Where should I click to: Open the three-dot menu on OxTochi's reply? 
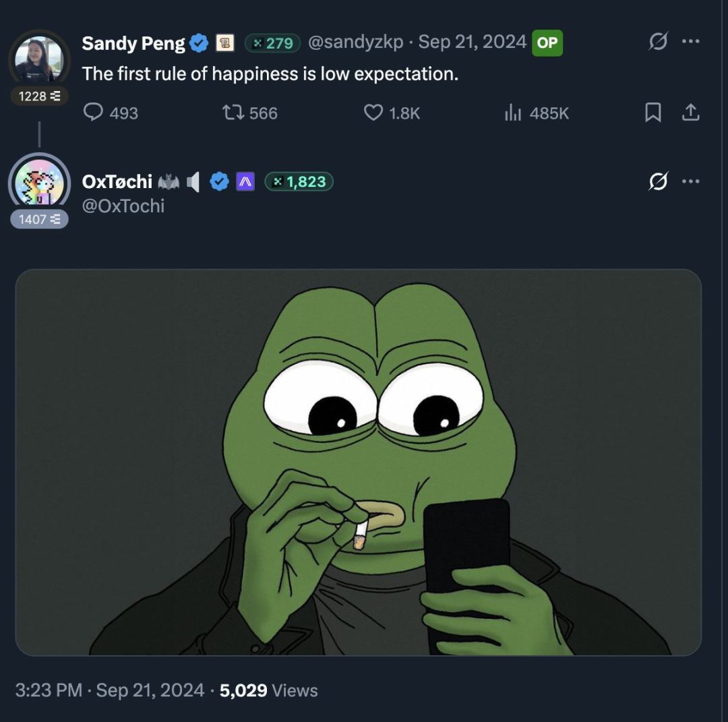[691, 181]
